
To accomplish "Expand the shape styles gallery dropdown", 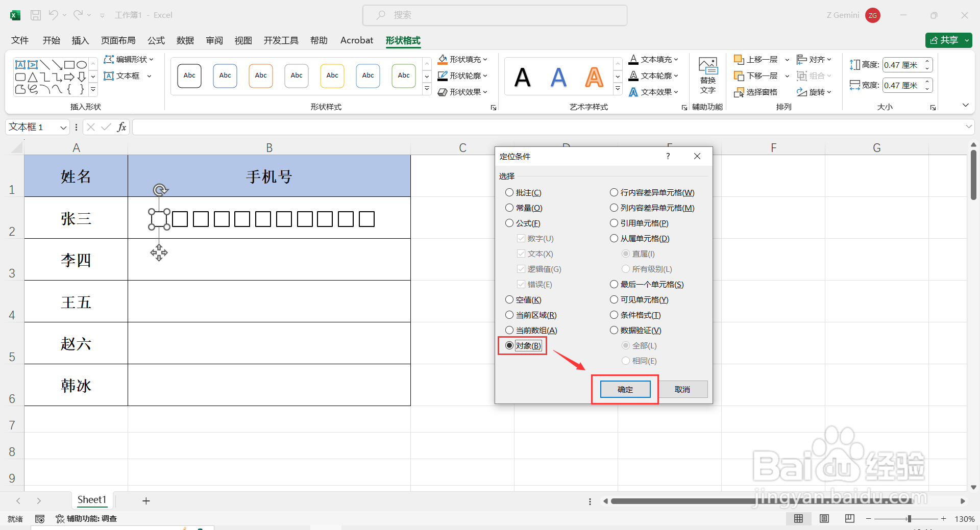I will pyautogui.click(x=427, y=88).
